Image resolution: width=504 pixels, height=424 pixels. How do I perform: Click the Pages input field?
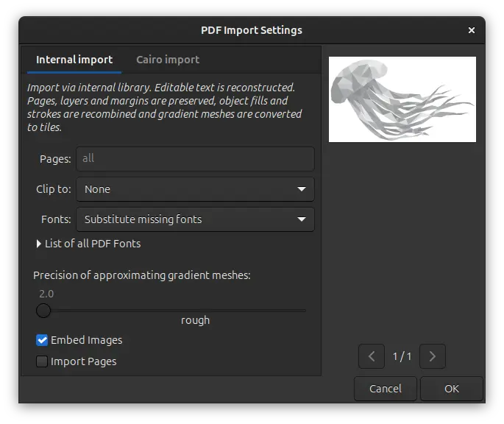coord(194,159)
